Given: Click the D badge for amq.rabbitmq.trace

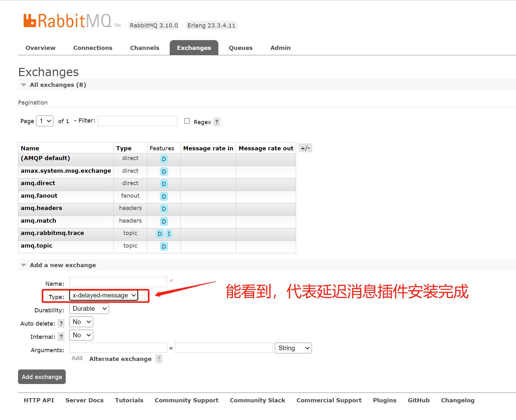Looking at the screenshot, I should 160,234.
